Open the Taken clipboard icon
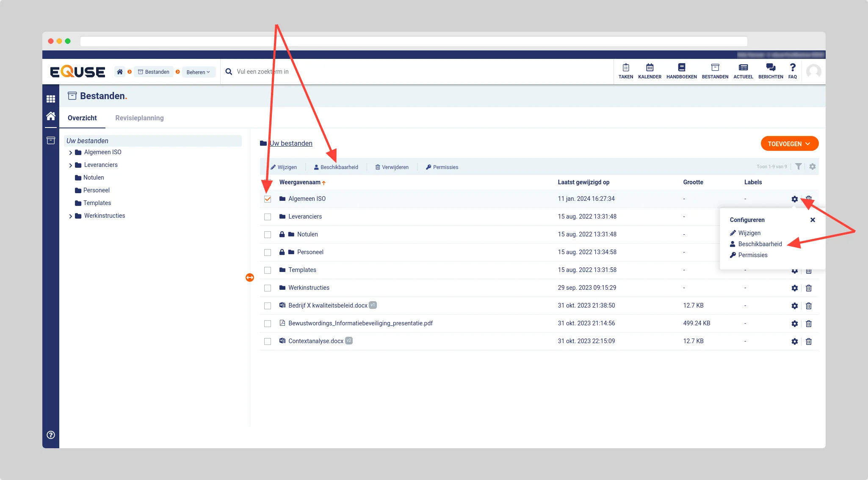The width and height of the screenshot is (868, 480). point(625,68)
